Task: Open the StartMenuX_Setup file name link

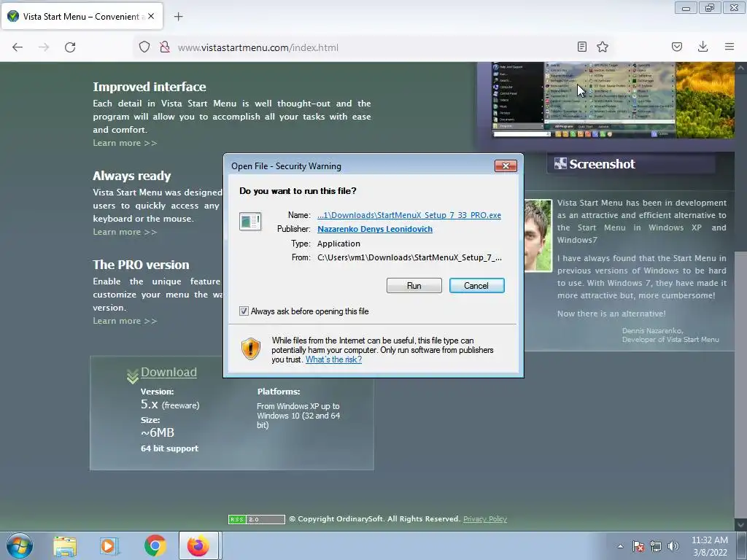Action: point(409,215)
